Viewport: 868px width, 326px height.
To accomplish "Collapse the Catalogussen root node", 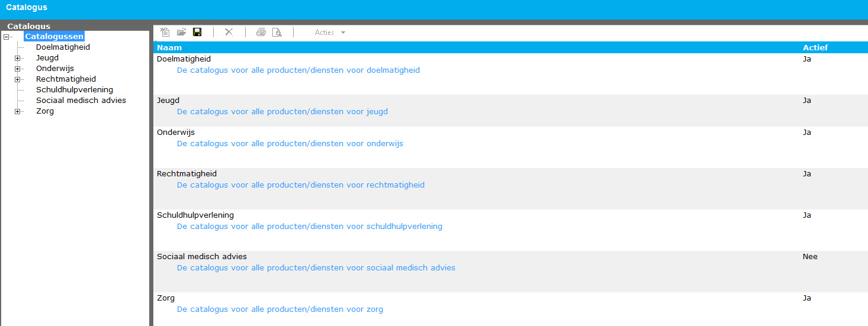I will click(x=6, y=37).
